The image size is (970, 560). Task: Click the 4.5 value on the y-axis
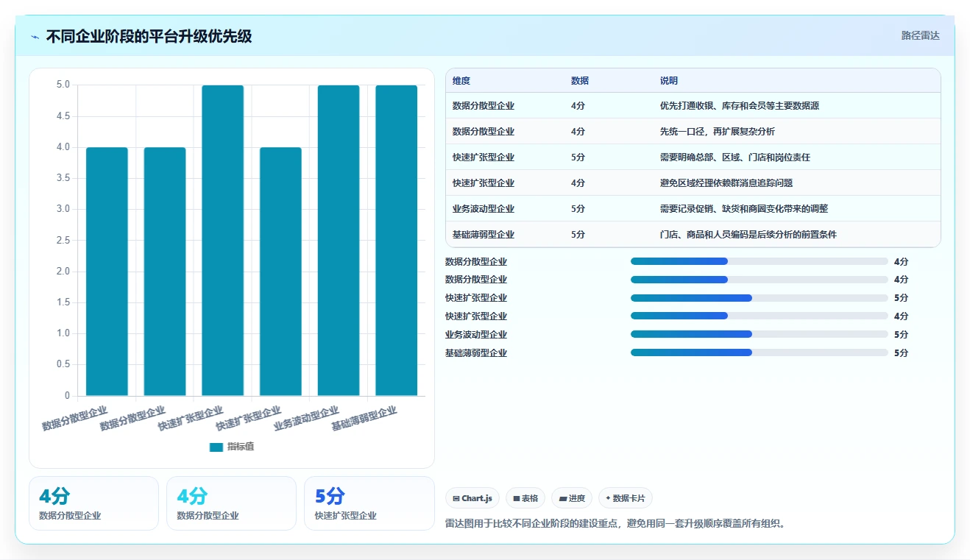click(63, 116)
